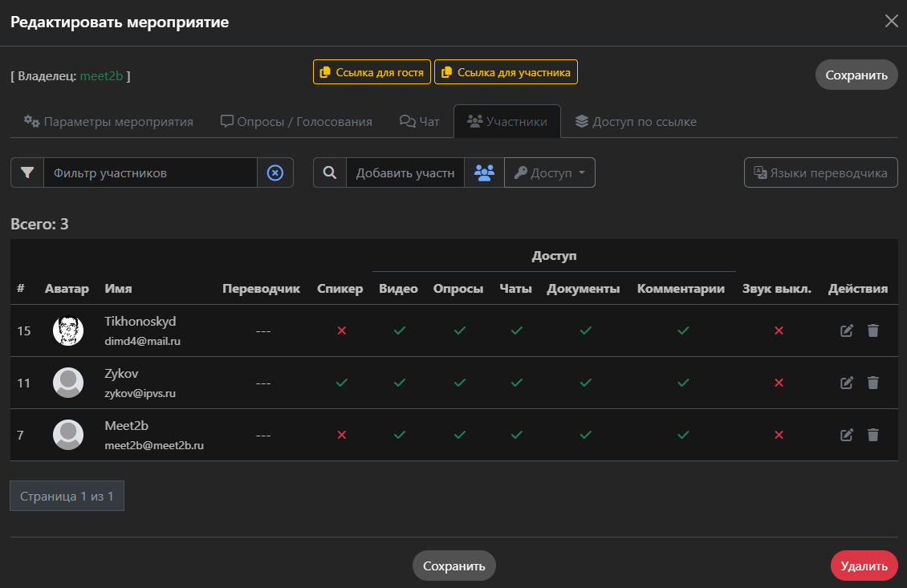Open the Доступ dropdown
This screenshot has width=907, height=588.
(550, 172)
